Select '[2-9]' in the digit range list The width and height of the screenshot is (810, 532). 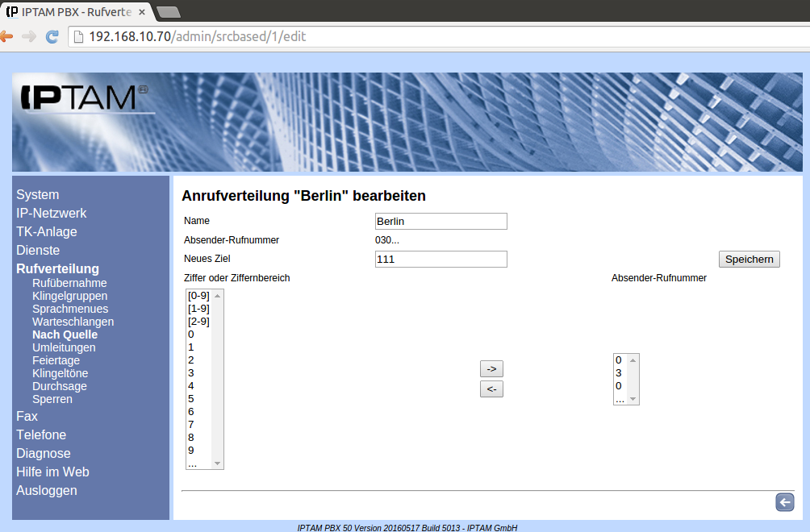pos(198,322)
